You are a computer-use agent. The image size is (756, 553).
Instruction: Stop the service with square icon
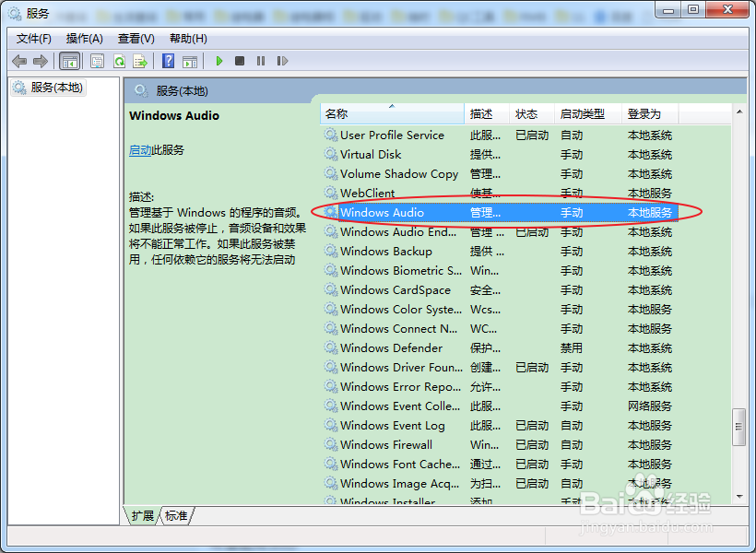[x=240, y=61]
